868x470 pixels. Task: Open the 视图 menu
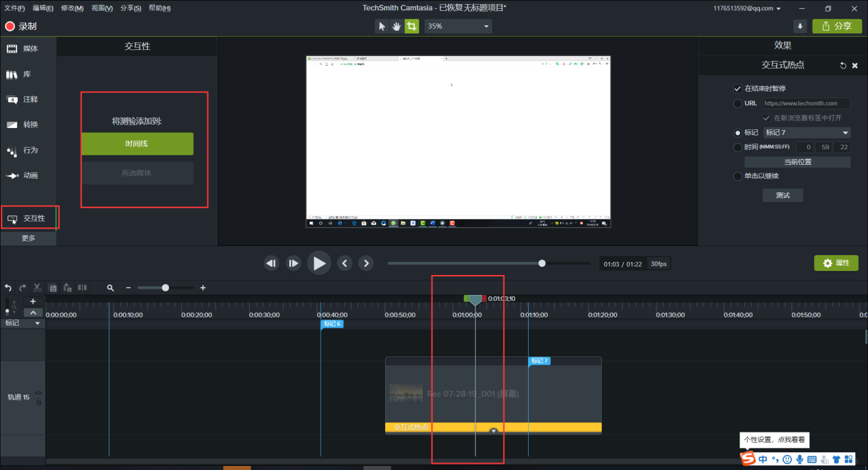102,8
